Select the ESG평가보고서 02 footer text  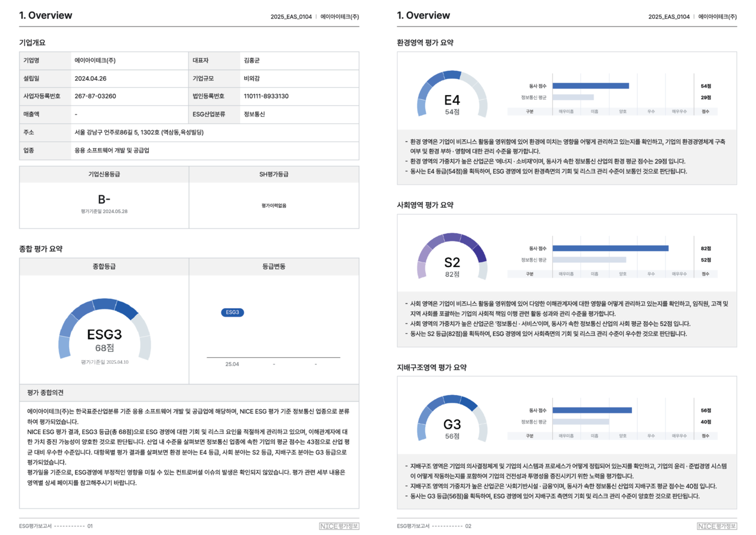(x=434, y=526)
